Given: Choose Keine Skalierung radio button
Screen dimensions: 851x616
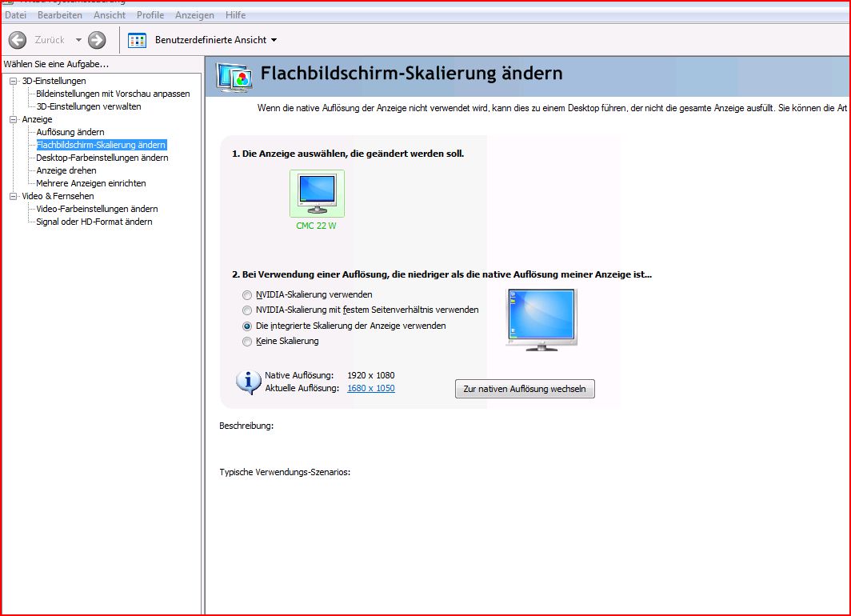Looking at the screenshot, I should click(x=247, y=342).
